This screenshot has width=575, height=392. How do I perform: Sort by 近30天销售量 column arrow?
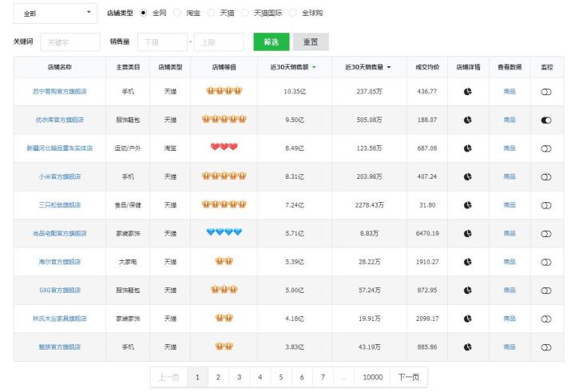point(389,67)
